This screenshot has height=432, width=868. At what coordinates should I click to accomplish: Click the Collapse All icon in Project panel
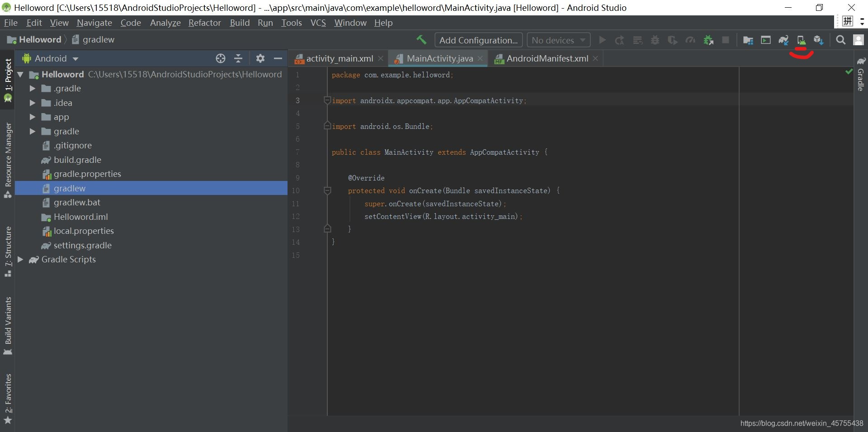[x=238, y=58]
